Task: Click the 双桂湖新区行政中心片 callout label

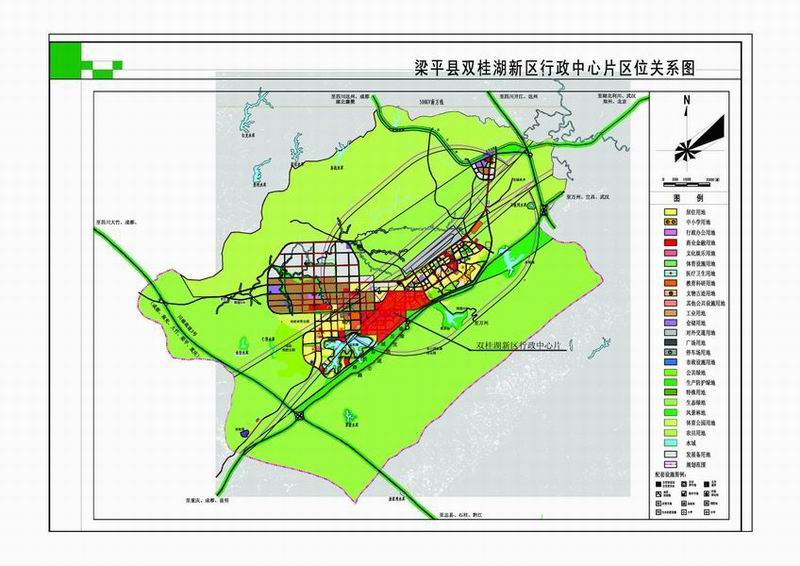Action: pos(517,346)
